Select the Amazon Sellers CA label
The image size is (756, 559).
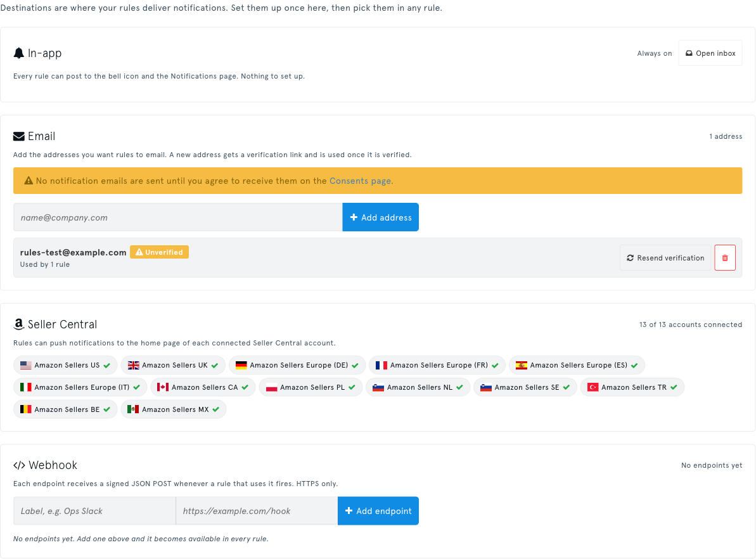tap(205, 387)
